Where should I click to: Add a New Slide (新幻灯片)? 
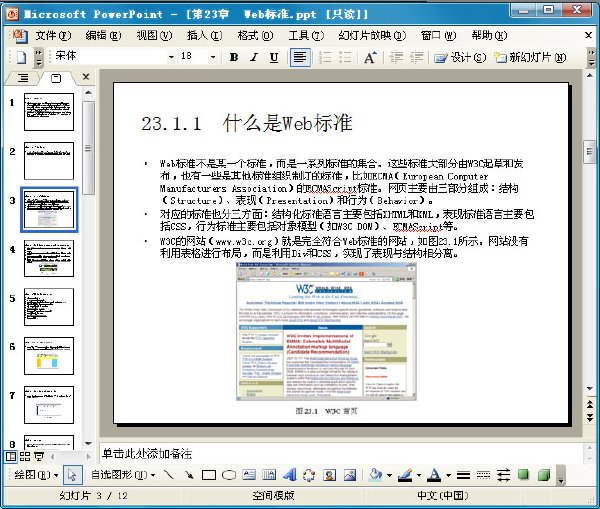(530, 57)
